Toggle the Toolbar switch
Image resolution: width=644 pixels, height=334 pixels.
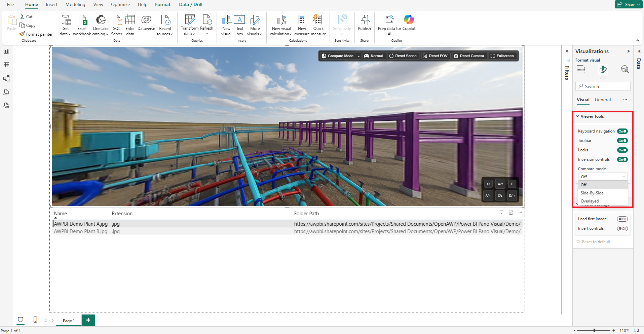click(622, 141)
